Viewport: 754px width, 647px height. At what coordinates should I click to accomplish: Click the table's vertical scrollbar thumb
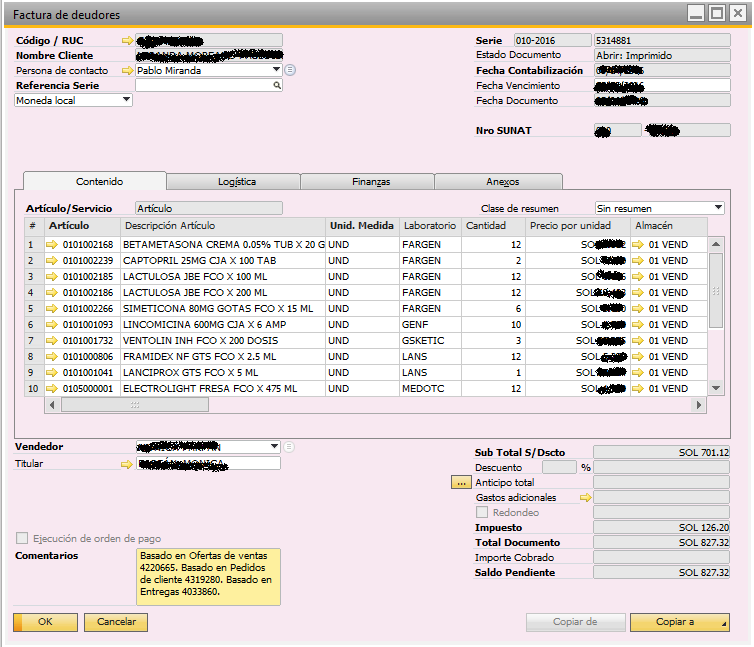(x=716, y=291)
